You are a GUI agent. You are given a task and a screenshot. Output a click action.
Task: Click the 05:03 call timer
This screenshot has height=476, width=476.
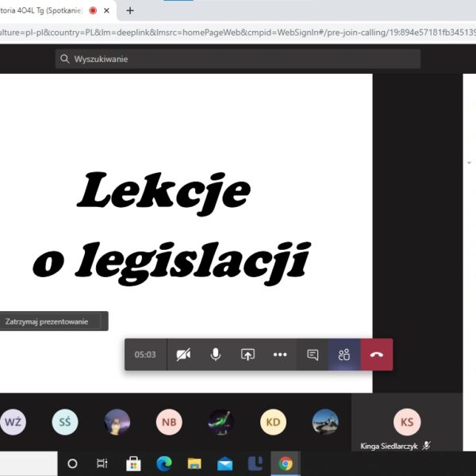tap(145, 355)
